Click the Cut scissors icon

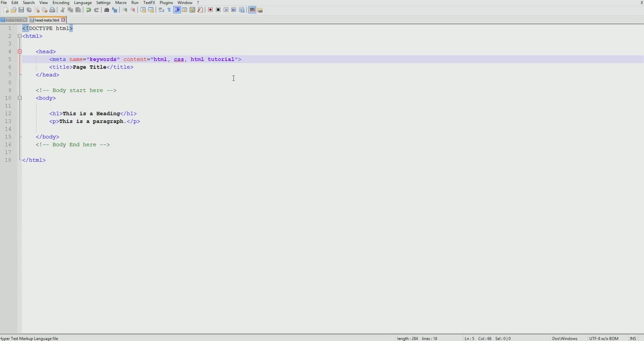tap(62, 10)
